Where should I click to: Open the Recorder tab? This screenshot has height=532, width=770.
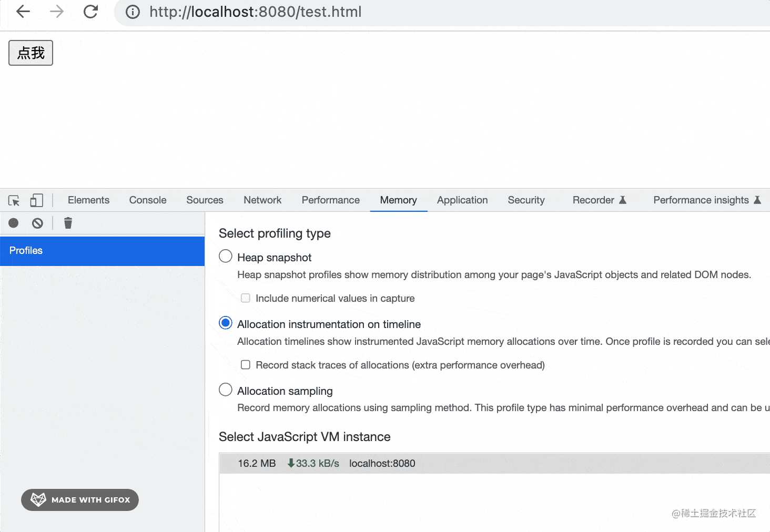(x=599, y=200)
